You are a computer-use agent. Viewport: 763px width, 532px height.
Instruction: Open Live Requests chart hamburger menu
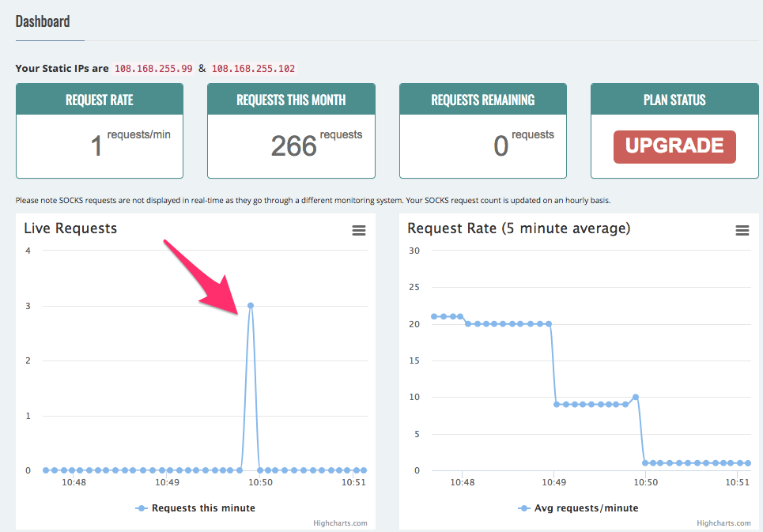359,231
